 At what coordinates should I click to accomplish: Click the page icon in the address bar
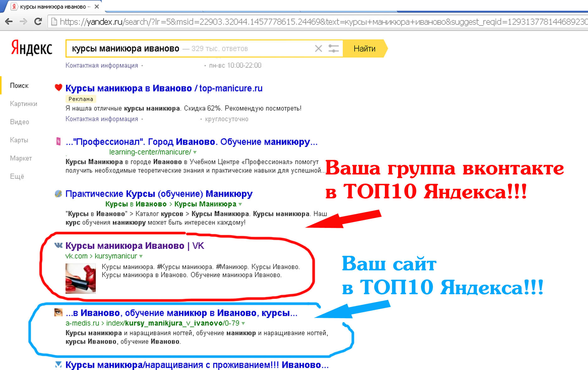pyautogui.click(x=54, y=22)
